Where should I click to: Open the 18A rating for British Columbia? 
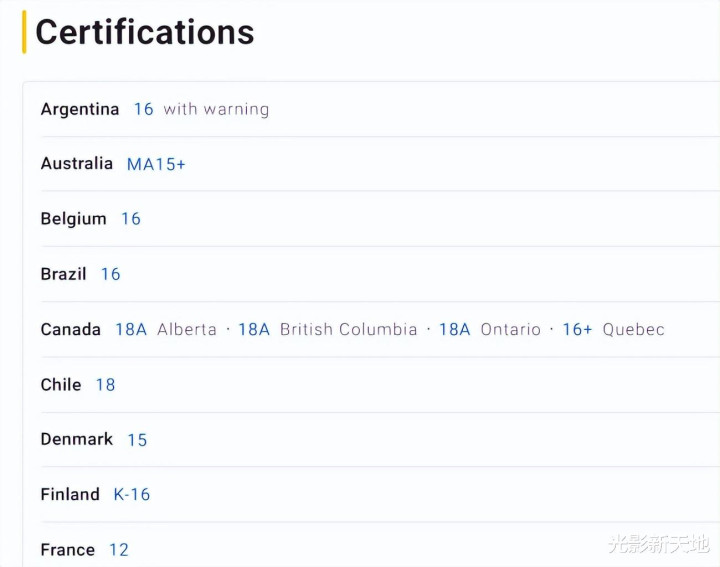pos(254,329)
